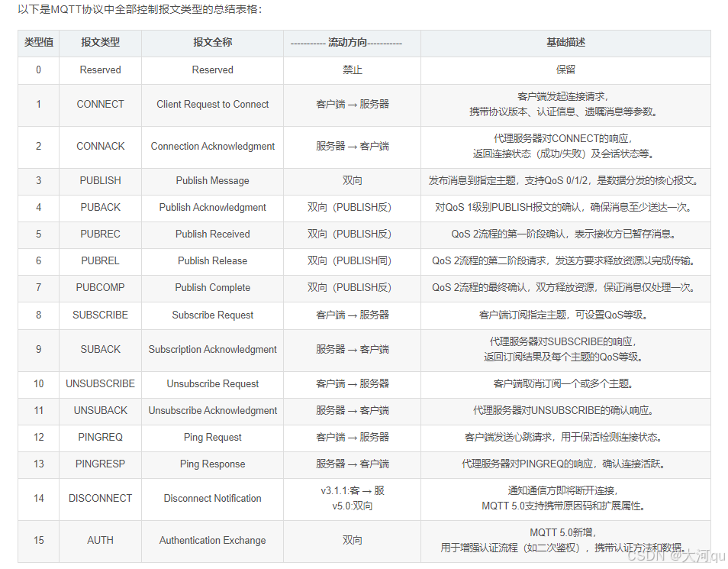Viewport: 728px width, 569px height.
Task: Click description '客户端取消订阅一个或多个主题。'
Action: (x=562, y=383)
